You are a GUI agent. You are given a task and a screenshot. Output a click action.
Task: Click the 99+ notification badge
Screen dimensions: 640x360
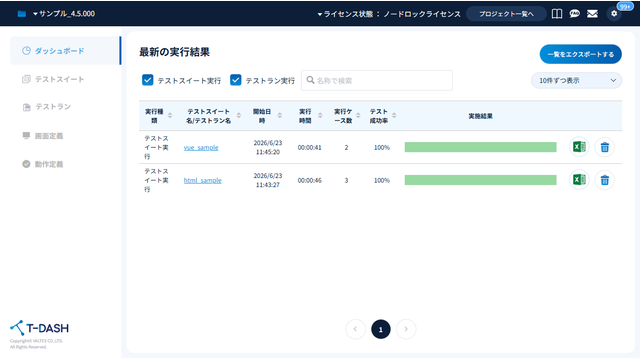coord(624,6)
